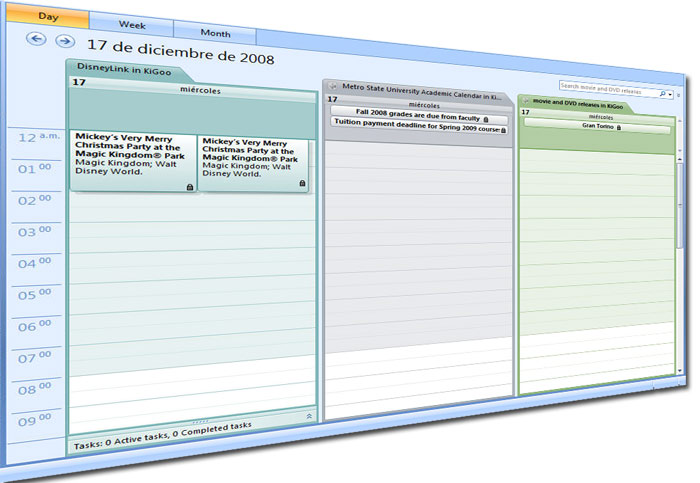The width and height of the screenshot is (700, 483).
Task: Click the search magnifier icon
Action: pos(663,94)
